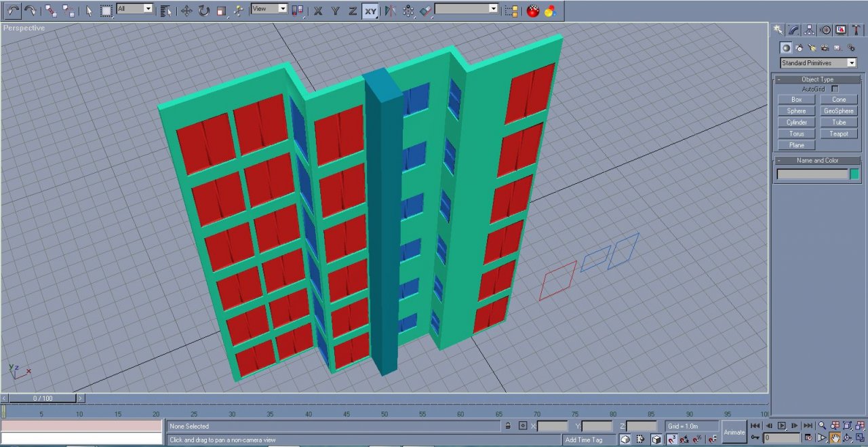Select the Geometry category sphere icon

point(785,47)
